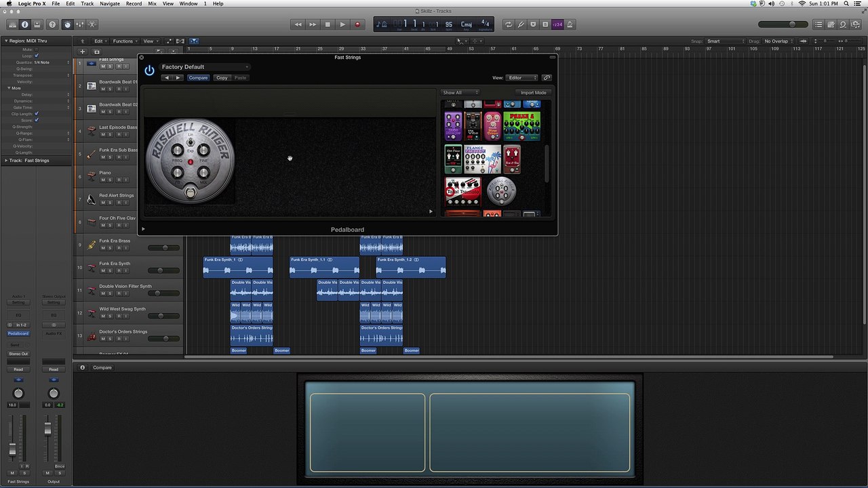Open the Show All pedals dropdown
This screenshot has width=868, height=488.
click(460, 93)
